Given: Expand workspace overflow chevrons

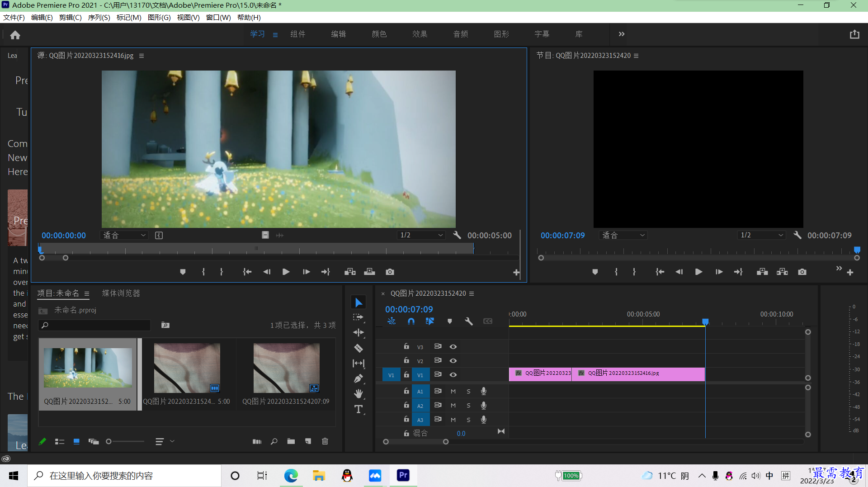Looking at the screenshot, I should pos(622,34).
